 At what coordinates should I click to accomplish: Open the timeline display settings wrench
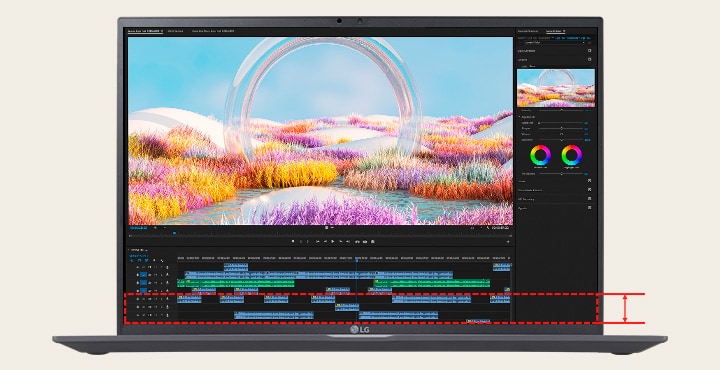[162, 260]
